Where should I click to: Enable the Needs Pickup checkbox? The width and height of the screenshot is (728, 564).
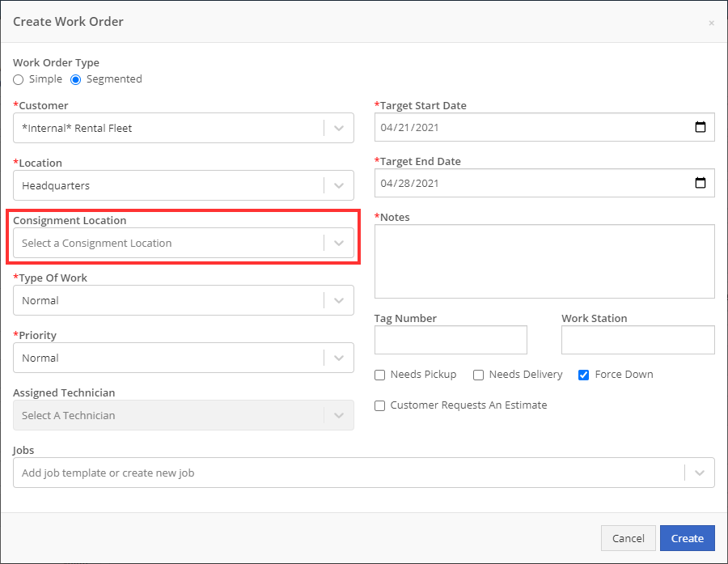(380, 375)
